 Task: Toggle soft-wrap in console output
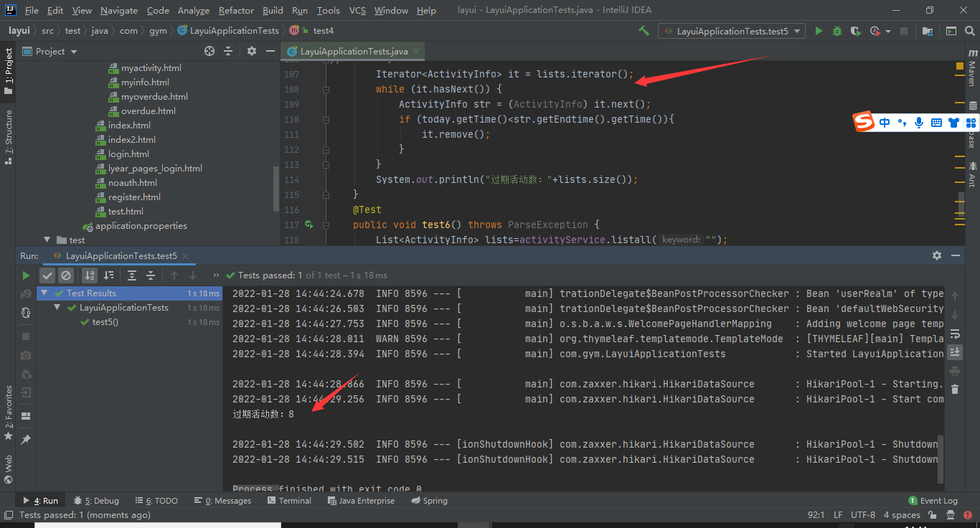tap(955, 334)
